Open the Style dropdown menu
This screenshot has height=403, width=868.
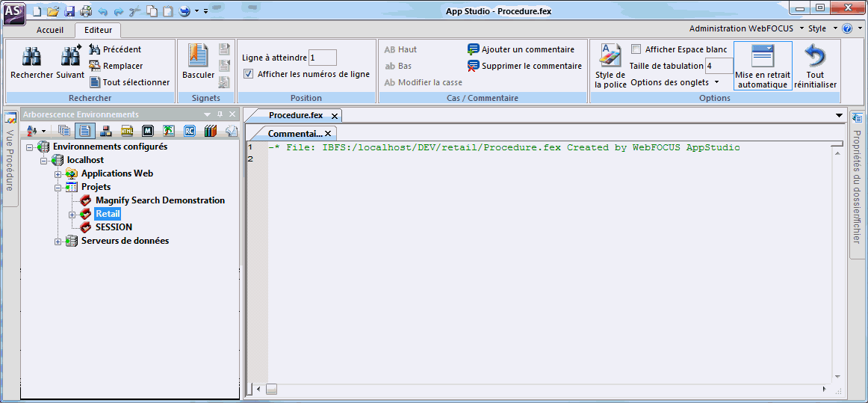822,28
